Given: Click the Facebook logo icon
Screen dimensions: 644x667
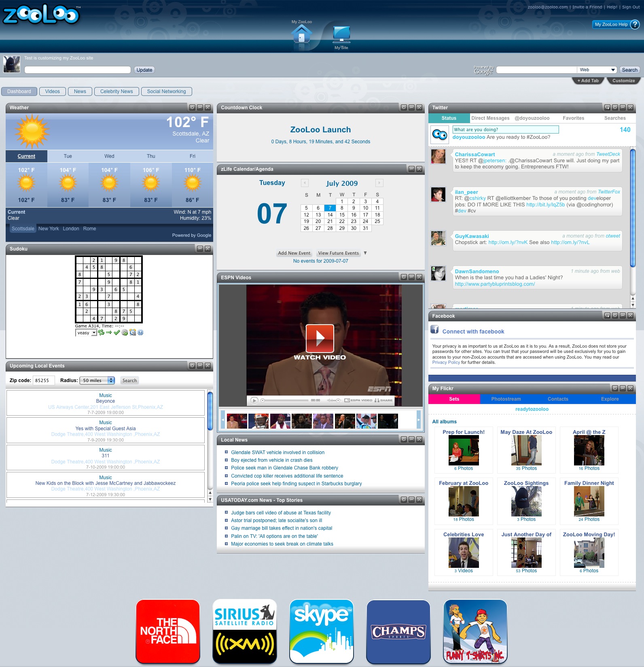Looking at the screenshot, I should 434,329.
